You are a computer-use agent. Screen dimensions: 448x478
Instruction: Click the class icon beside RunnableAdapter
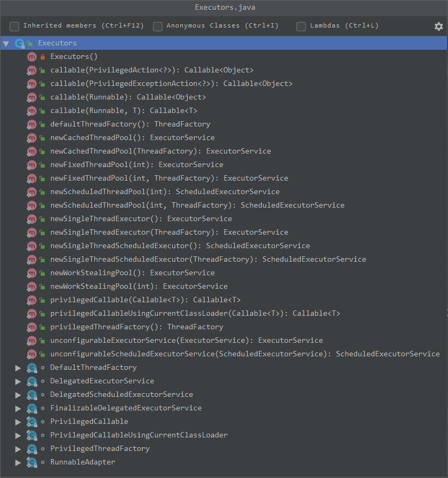pos(31,462)
